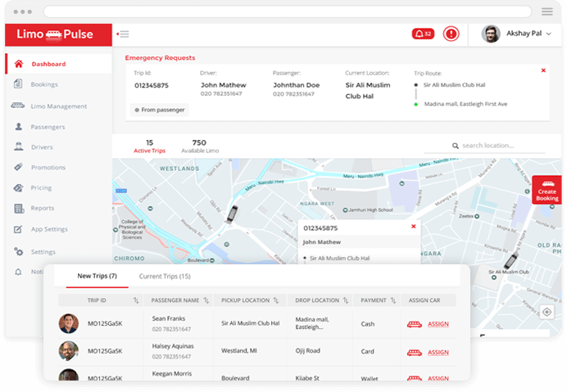Click the Card payment cell
The image size is (567, 392).
pos(367,352)
